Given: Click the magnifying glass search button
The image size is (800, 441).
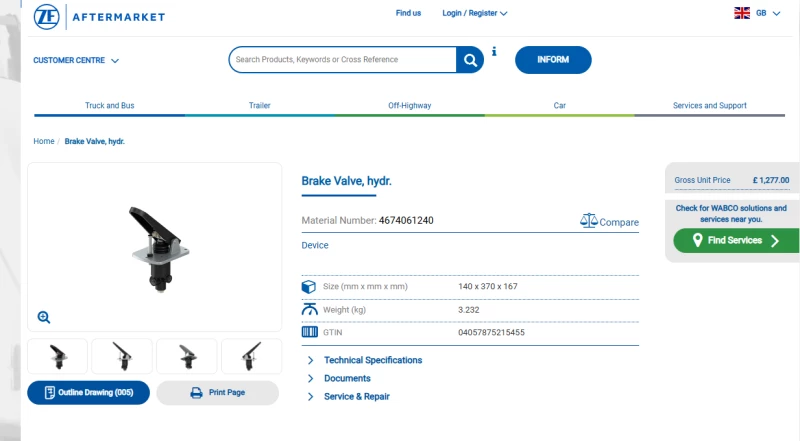Looking at the screenshot, I should (x=470, y=60).
